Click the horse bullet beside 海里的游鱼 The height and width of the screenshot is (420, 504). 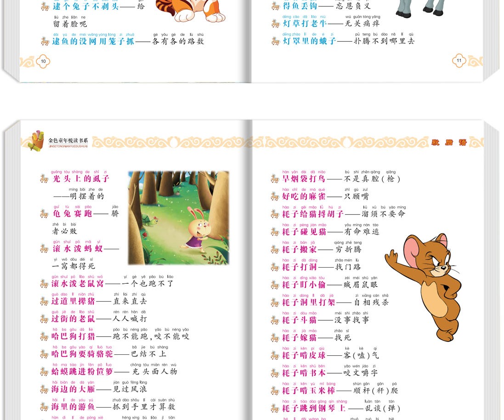point(45,407)
